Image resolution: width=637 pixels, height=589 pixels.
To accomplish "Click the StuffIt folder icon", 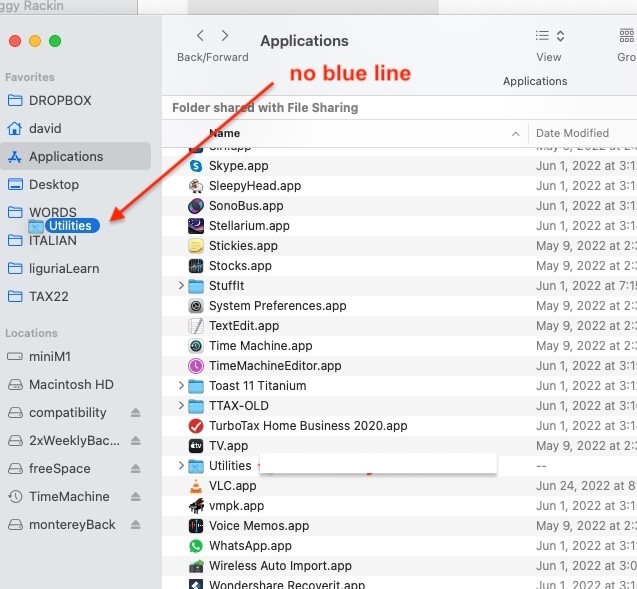I will [x=196, y=286].
